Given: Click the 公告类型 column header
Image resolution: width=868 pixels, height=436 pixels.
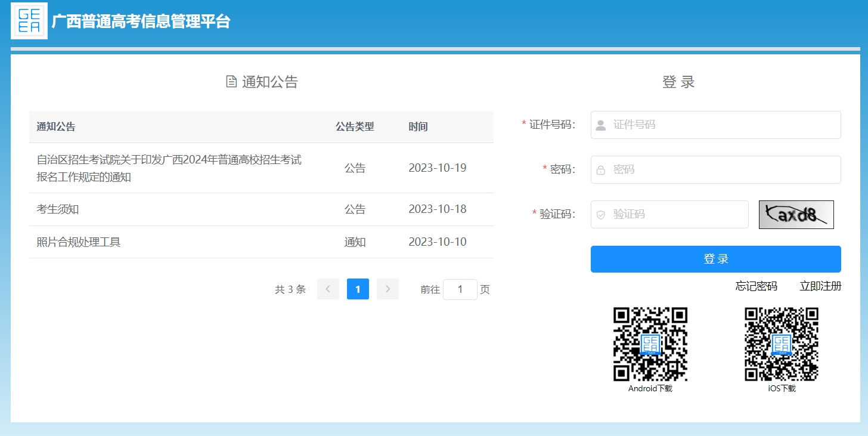Looking at the screenshot, I should (355, 126).
